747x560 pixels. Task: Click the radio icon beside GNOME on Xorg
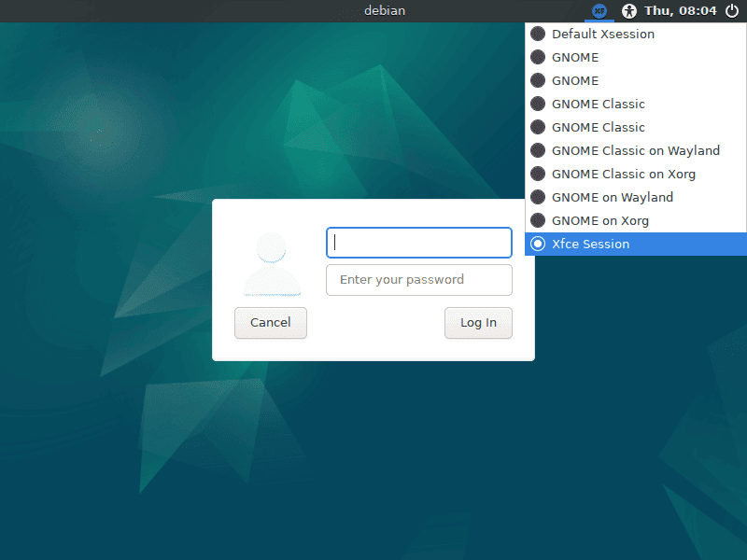click(x=538, y=220)
